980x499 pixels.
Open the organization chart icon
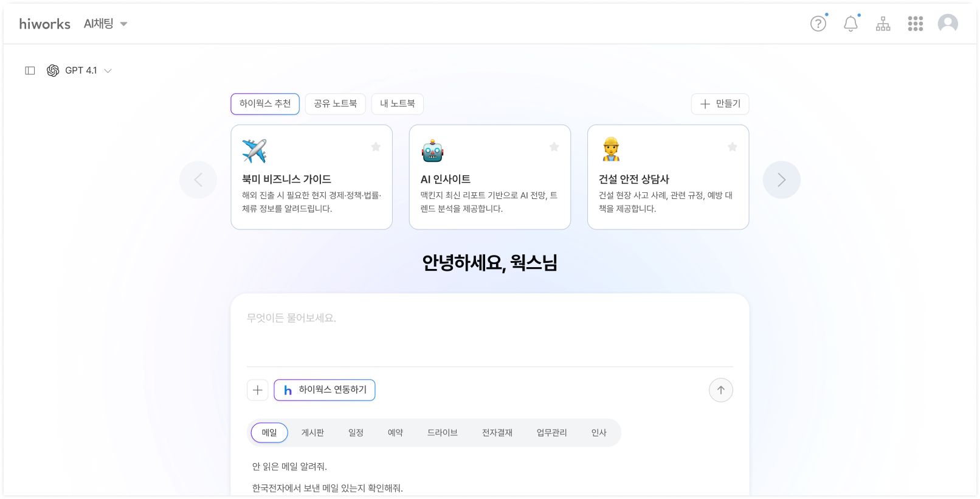[x=883, y=24]
